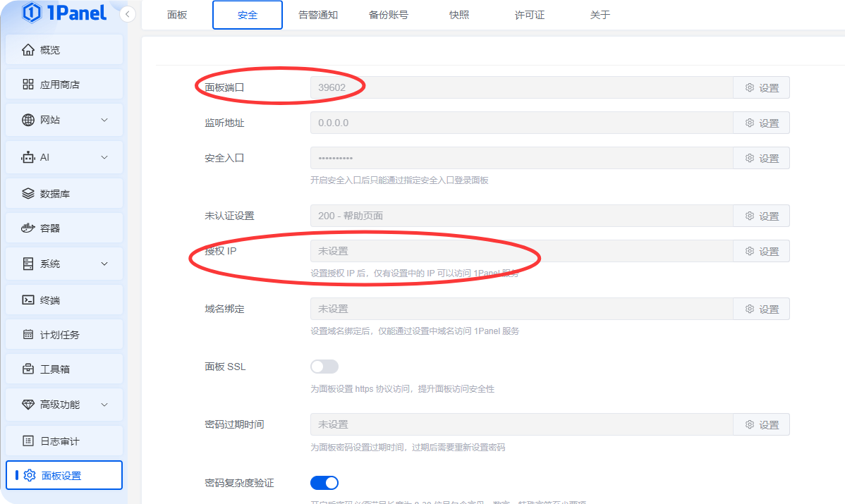Expand the AI submenu chevron
The width and height of the screenshot is (845, 504).
(104, 157)
